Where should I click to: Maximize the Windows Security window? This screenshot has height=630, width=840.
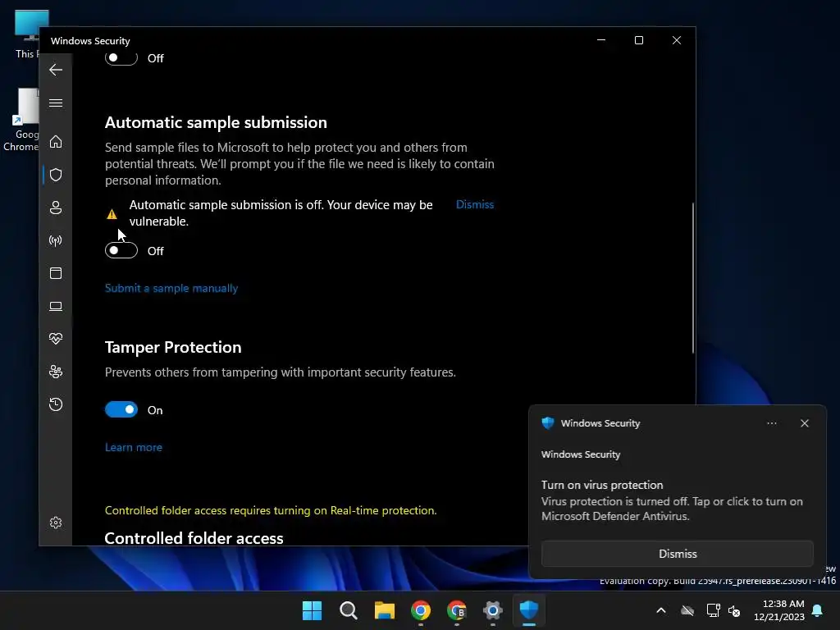click(x=638, y=40)
